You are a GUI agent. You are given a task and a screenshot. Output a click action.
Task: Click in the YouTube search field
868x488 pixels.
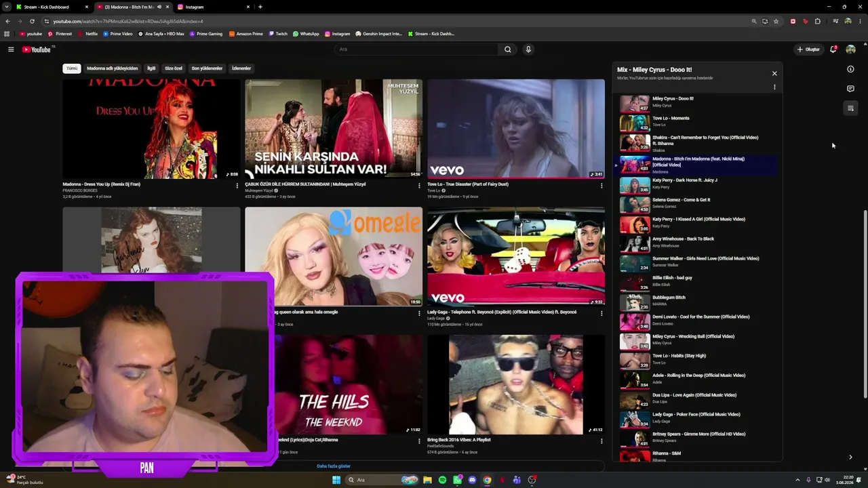[x=417, y=49]
